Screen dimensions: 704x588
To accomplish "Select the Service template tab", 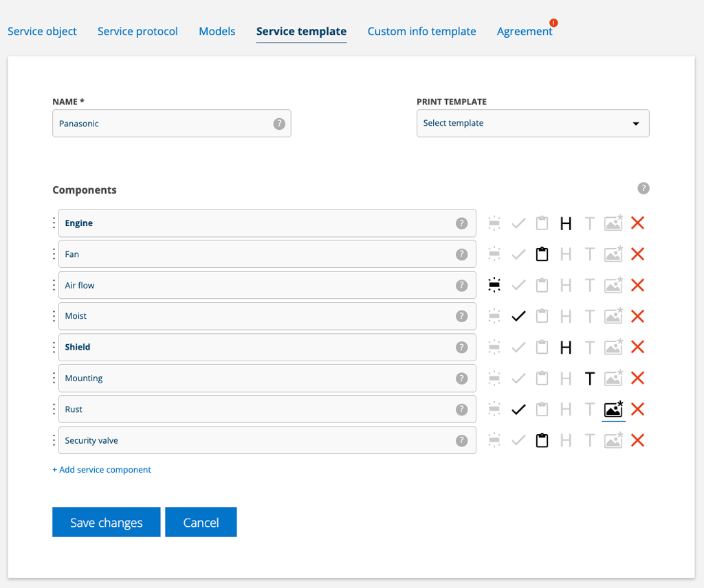I will [301, 32].
